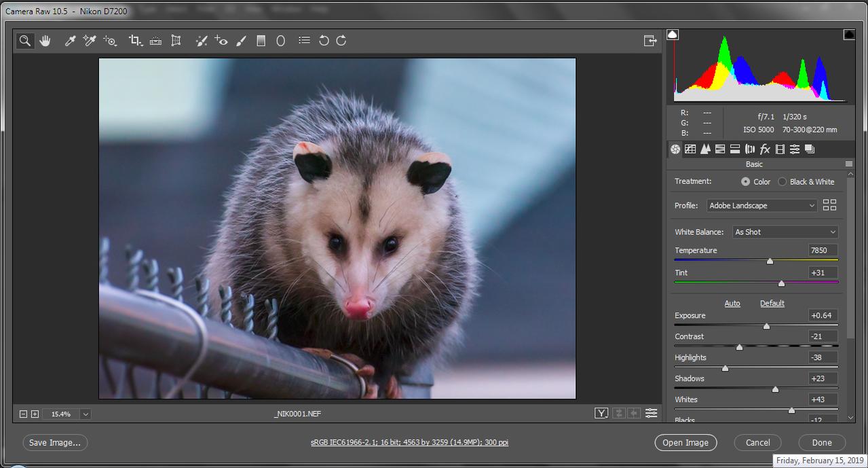Image resolution: width=868 pixels, height=468 pixels.
Task: Click the Exposure slider handle
Action: tap(767, 326)
